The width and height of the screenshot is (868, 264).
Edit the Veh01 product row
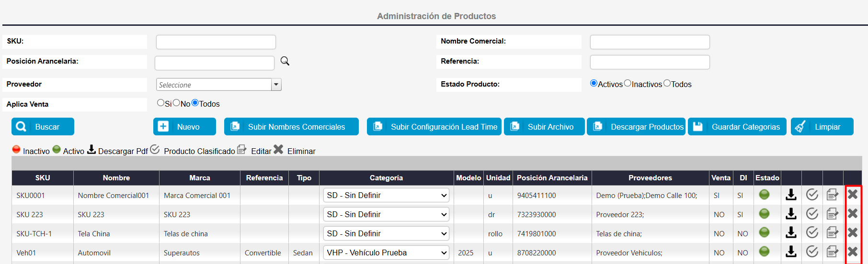(x=833, y=252)
